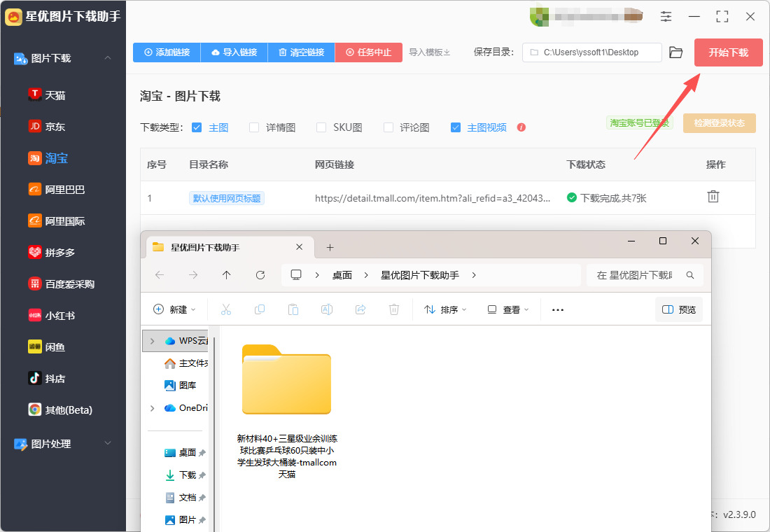Collapse the 图片下载 sidebar section
This screenshot has width=770, height=532.
point(108,58)
